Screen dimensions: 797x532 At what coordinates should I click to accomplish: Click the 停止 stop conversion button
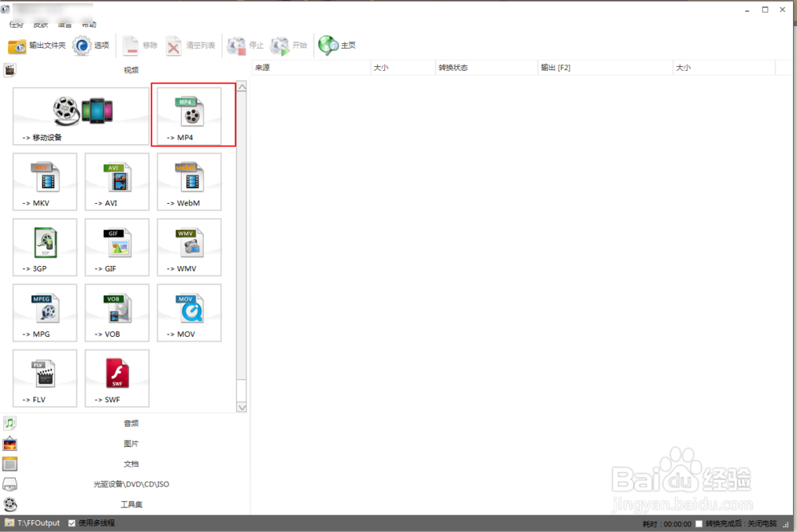(245, 45)
